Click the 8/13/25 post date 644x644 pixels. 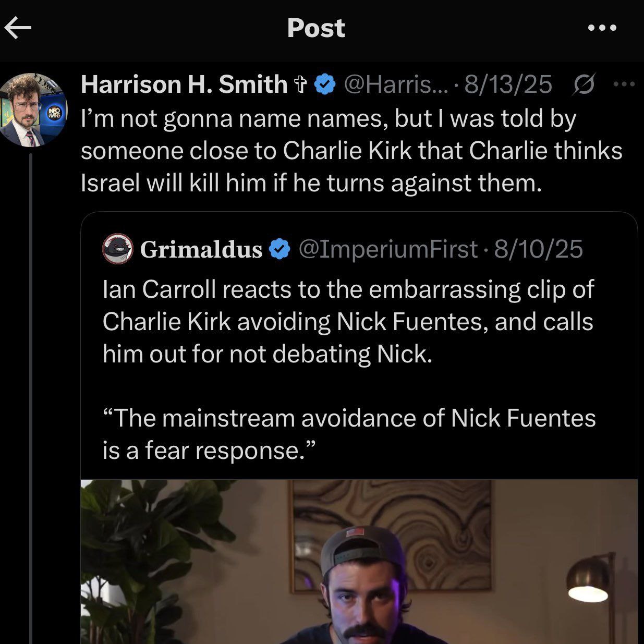[508, 84]
